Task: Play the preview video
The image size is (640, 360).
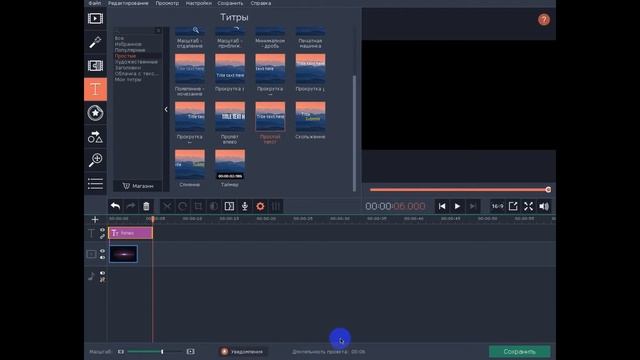Action: (457, 206)
